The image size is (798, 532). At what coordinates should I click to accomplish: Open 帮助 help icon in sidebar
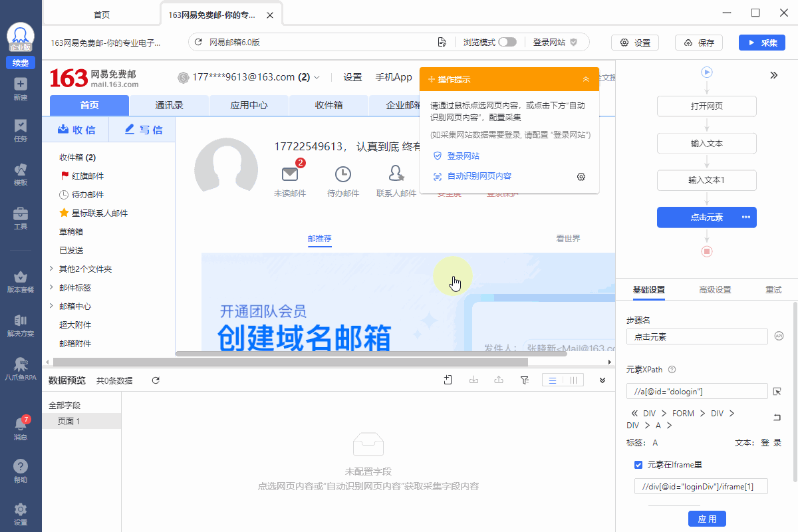coord(21,467)
